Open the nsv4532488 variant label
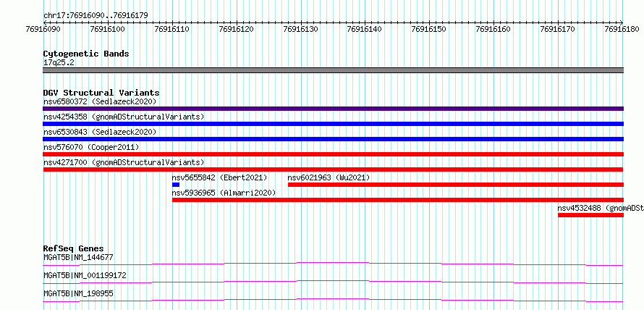 pyautogui.click(x=601, y=208)
